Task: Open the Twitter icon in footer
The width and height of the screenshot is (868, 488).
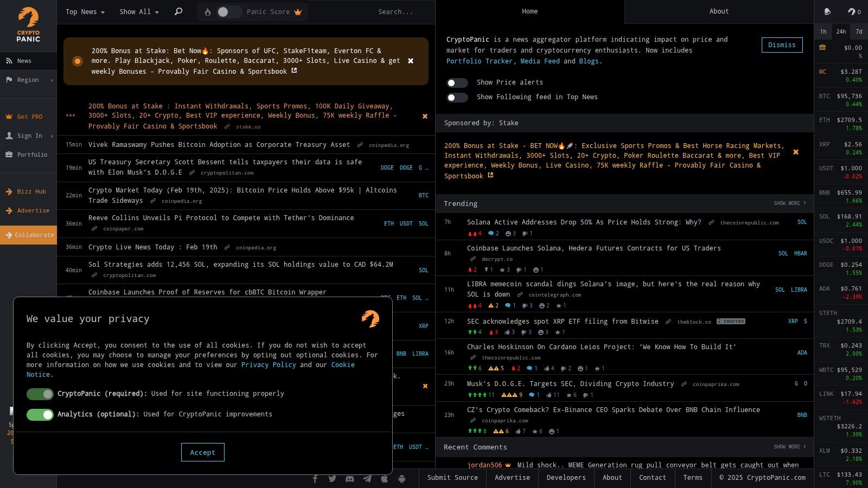Action: (x=333, y=478)
